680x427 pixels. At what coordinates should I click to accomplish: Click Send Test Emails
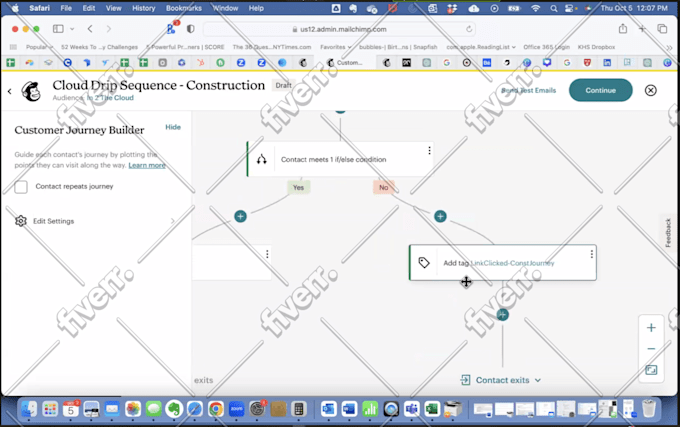[529, 90]
